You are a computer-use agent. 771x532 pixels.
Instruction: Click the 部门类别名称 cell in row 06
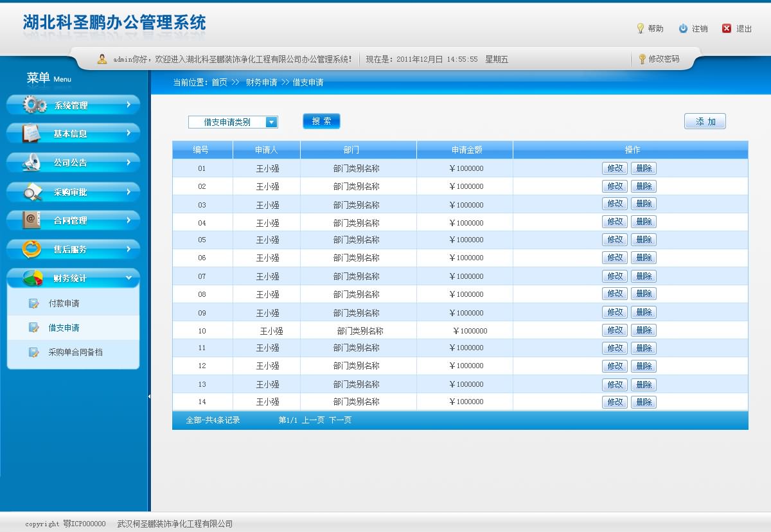pyautogui.click(x=357, y=258)
